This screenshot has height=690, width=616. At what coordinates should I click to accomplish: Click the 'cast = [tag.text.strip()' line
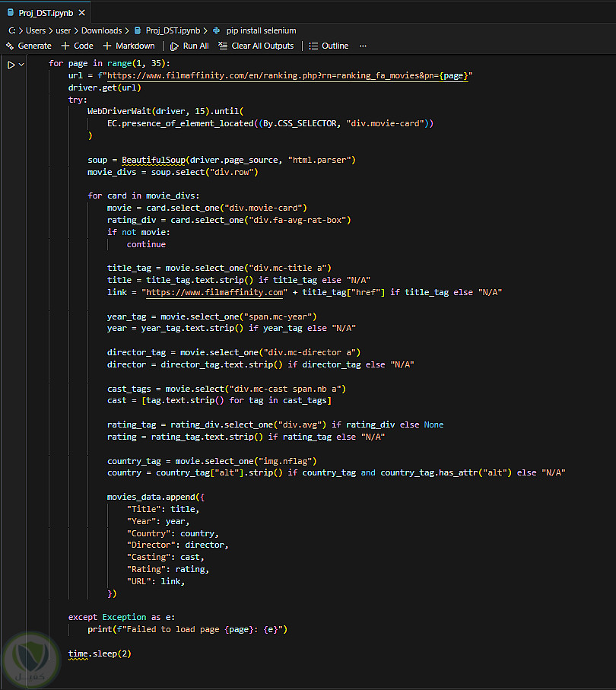[219, 400]
